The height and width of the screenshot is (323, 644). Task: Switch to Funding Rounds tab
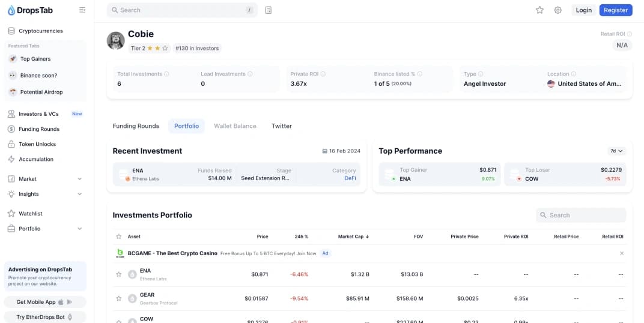136,126
